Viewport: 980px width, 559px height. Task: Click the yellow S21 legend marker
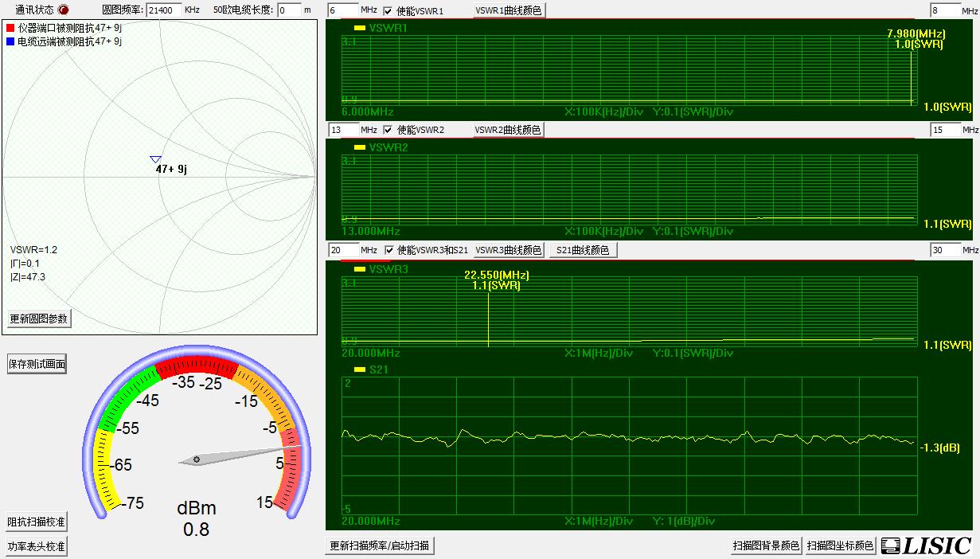click(x=359, y=370)
